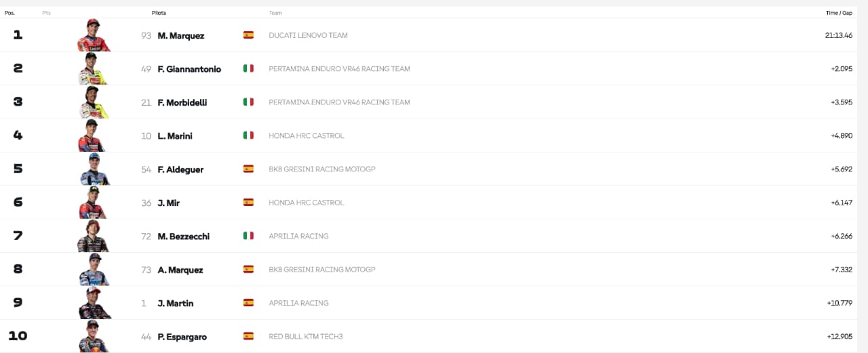Sort by the Time / Gap column header
Image resolution: width=868 pixels, height=353 pixels.
(x=839, y=13)
